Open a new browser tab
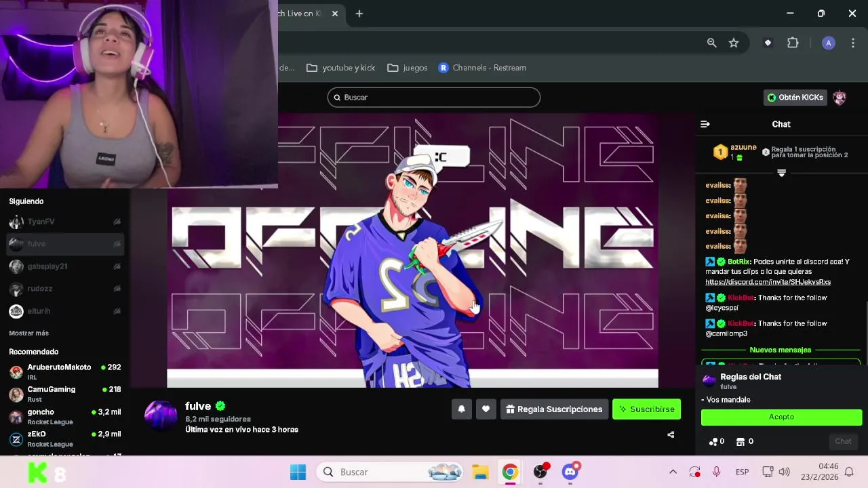Viewport: 868px width, 488px height. [359, 14]
